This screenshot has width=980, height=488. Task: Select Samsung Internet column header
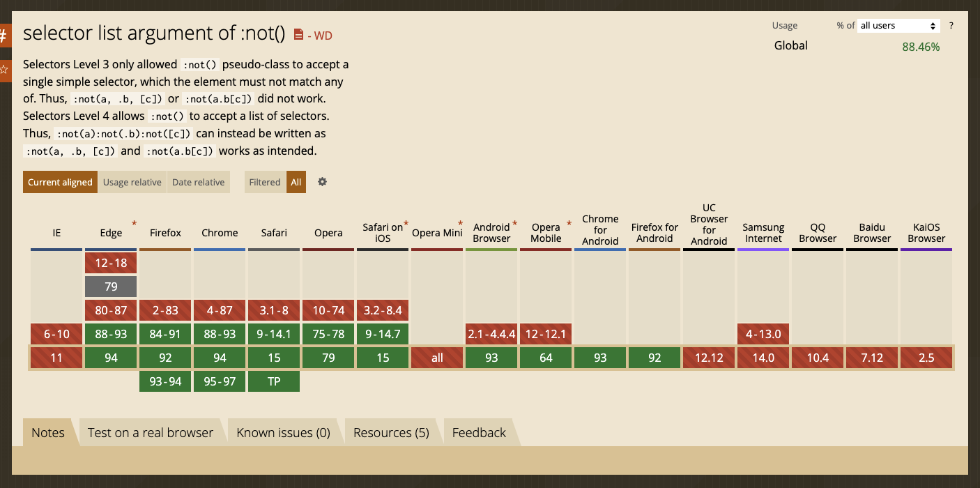point(763,233)
